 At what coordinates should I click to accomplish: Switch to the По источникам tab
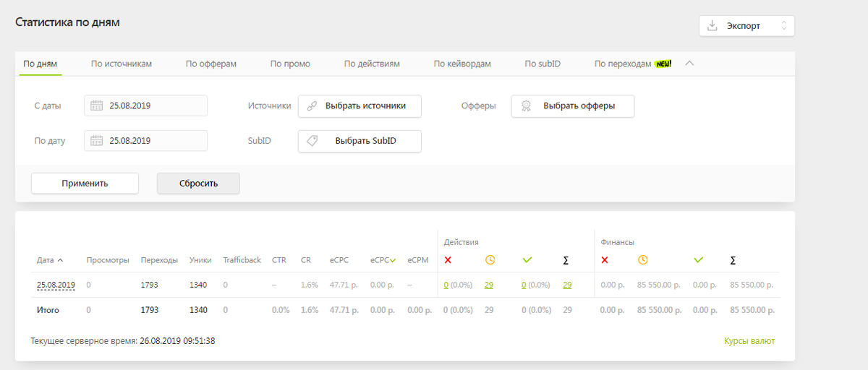point(122,64)
